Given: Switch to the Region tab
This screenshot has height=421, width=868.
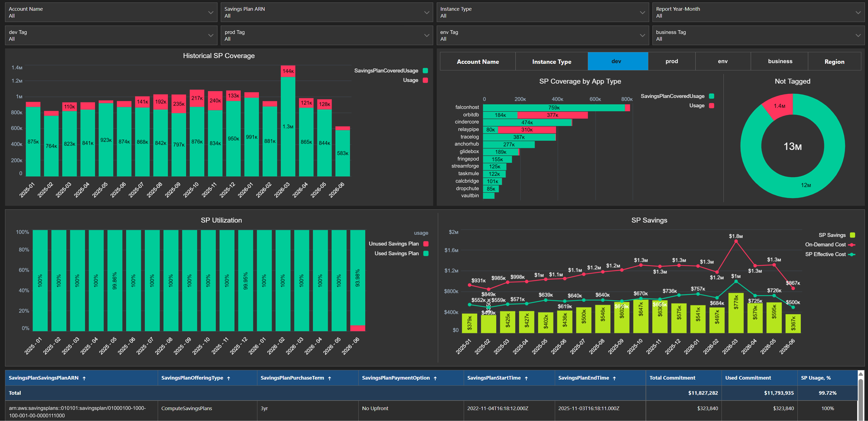Looking at the screenshot, I should tap(834, 61).
